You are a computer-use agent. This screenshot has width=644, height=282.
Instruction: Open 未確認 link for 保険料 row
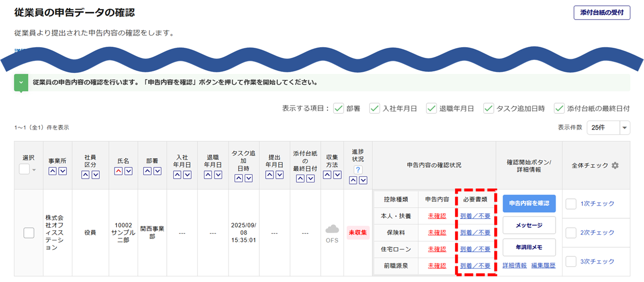[x=437, y=233]
